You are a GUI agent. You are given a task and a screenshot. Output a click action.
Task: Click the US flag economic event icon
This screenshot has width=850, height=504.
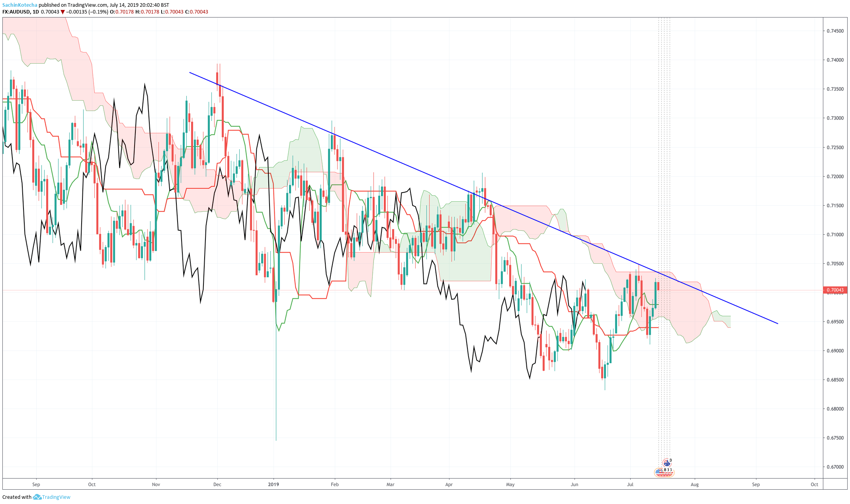[x=659, y=472]
